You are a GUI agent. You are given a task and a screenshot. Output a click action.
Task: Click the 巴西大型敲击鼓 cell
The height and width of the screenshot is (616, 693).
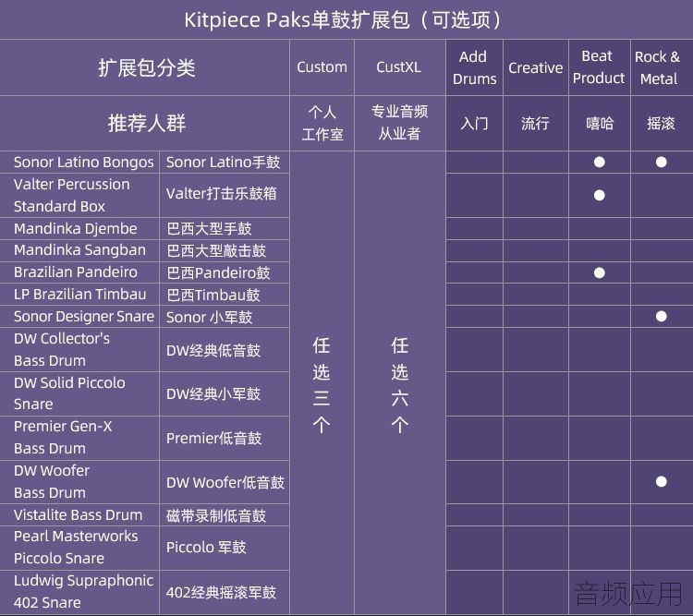(224, 250)
